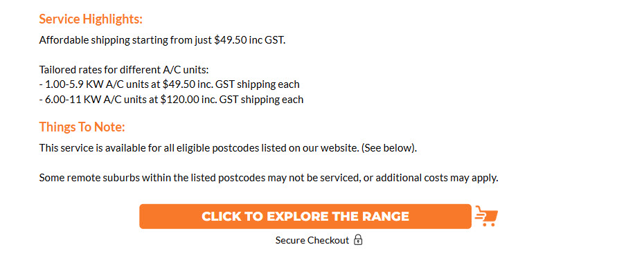Click the word Checkout beside the padlock

coord(328,240)
